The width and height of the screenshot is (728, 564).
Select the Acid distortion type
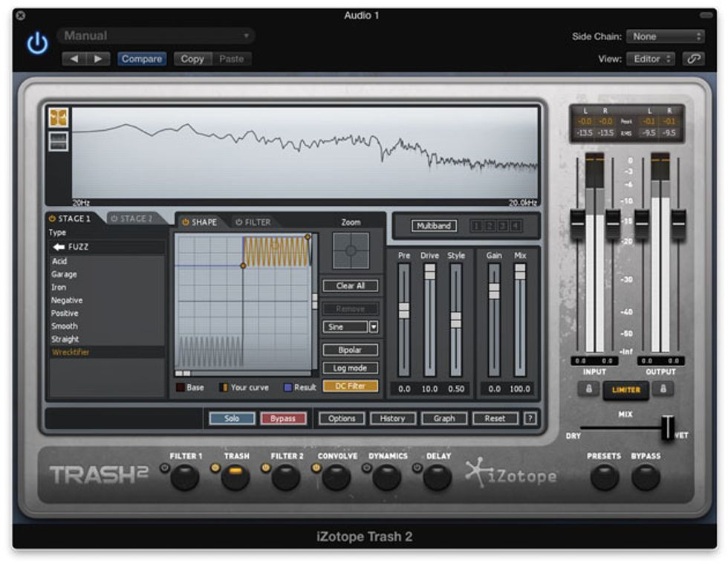[x=107, y=261]
